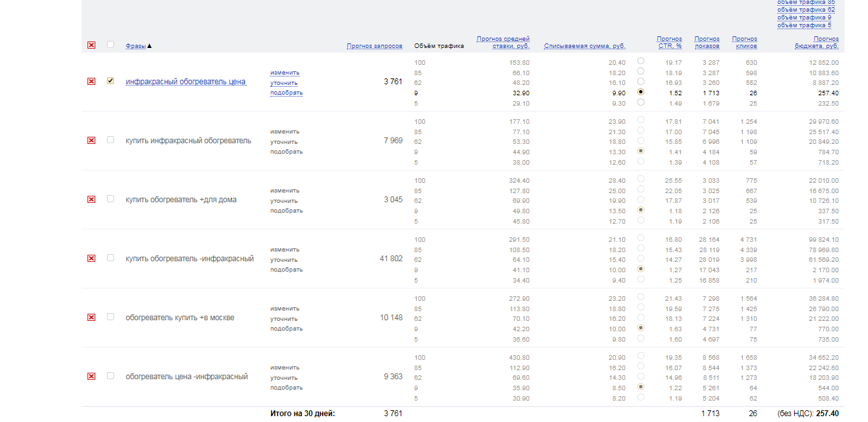Choose 'объём трафика 9' link at top
868x422 pixels.
[x=804, y=18]
